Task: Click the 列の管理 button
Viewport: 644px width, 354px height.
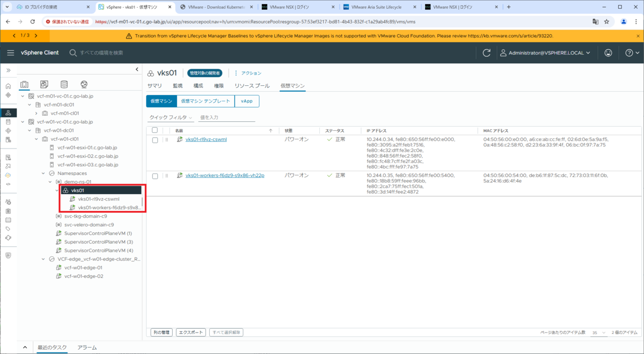Action: (x=161, y=333)
